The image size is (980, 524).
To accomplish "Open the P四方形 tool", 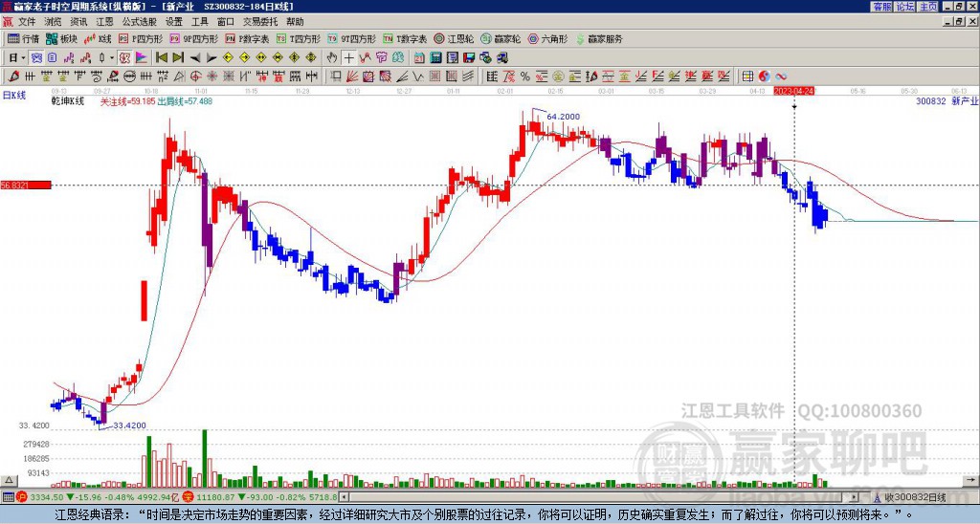I will point(141,38).
